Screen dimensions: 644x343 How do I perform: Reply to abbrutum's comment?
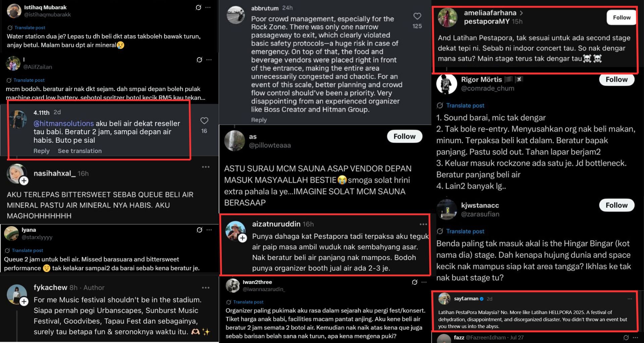pos(259,120)
